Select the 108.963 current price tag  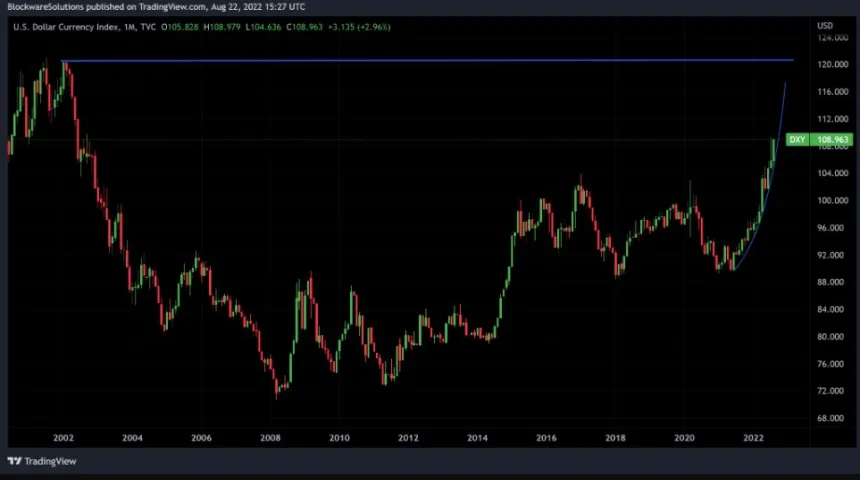832,140
